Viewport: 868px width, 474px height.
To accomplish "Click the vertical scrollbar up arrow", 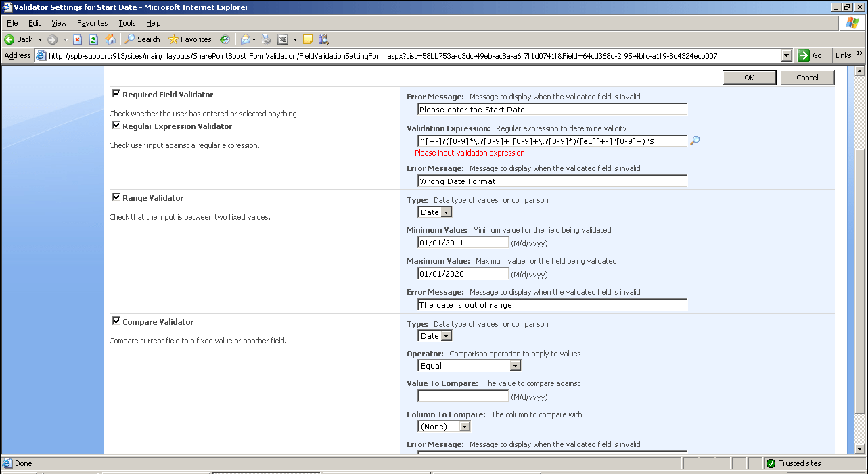I will (x=861, y=72).
